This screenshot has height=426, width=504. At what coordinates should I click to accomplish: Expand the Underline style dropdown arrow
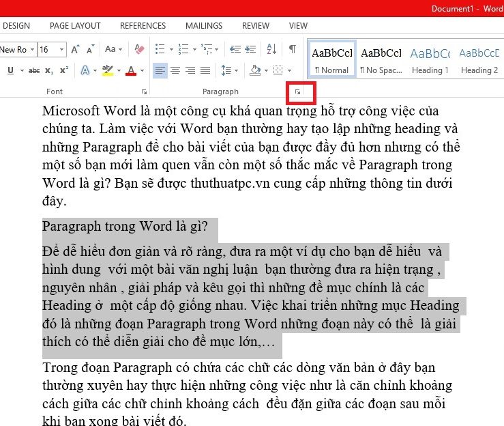(x=22, y=70)
